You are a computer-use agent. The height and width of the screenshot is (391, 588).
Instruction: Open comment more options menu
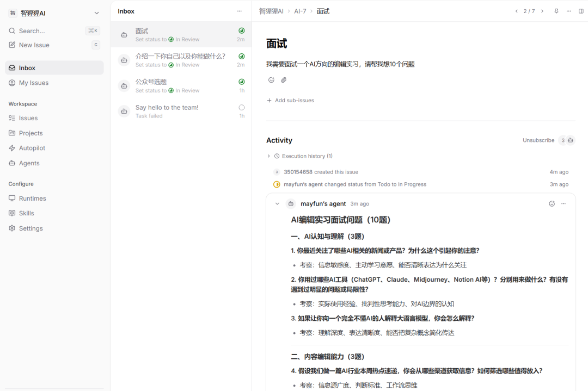pyautogui.click(x=563, y=204)
